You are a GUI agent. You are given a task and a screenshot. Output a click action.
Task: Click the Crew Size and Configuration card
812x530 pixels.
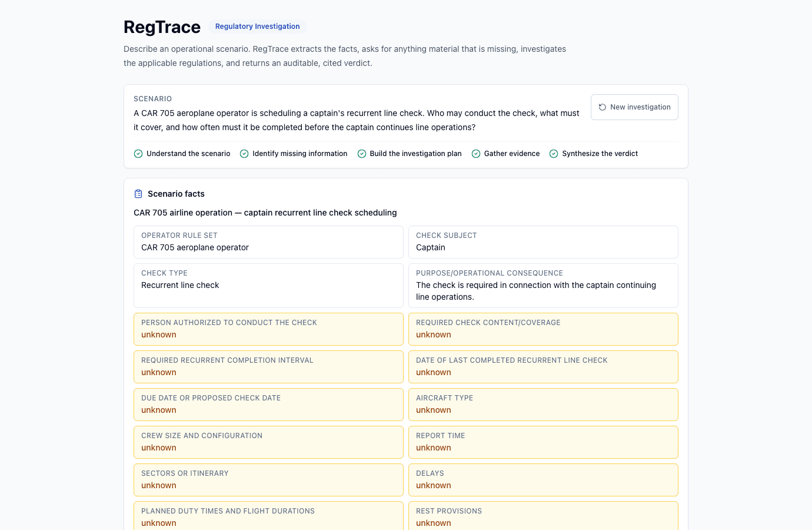268,442
